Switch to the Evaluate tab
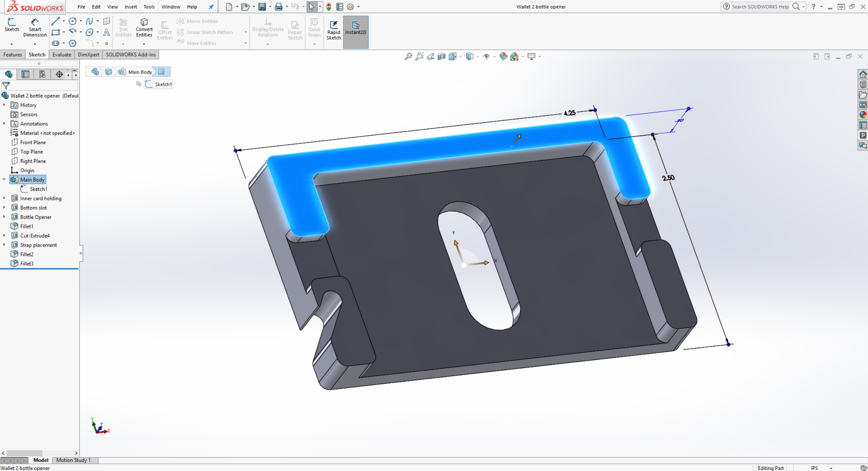Viewport: 868px width, 471px height. point(62,55)
